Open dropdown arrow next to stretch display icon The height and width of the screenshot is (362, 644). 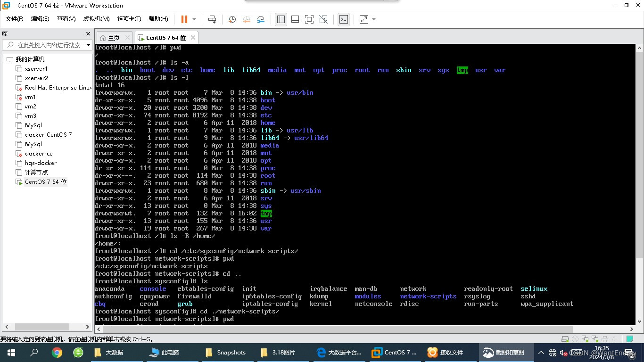(374, 19)
